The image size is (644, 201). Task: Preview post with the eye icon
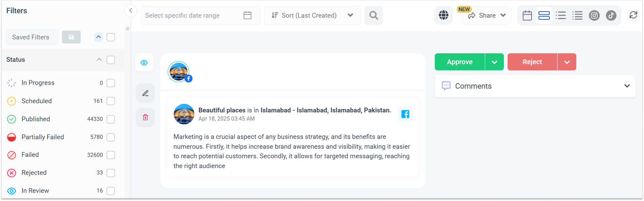pyautogui.click(x=144, y=62)
